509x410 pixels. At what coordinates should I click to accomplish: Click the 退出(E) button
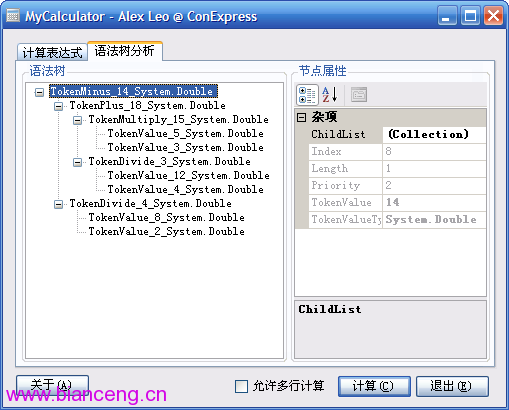tap(452, 386)
